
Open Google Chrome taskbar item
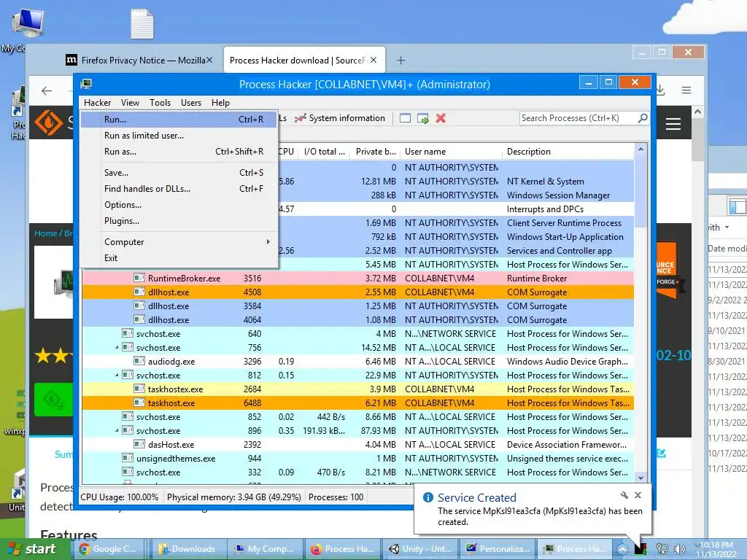click(x=109, y=549)
